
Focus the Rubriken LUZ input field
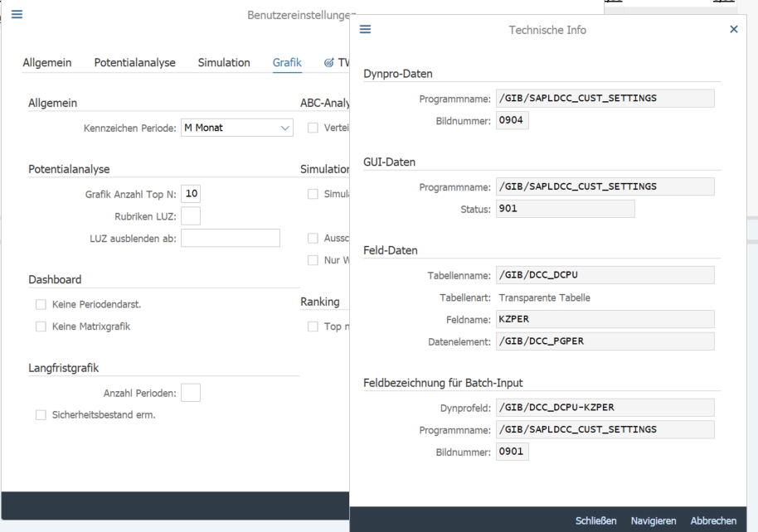point(191,216)
